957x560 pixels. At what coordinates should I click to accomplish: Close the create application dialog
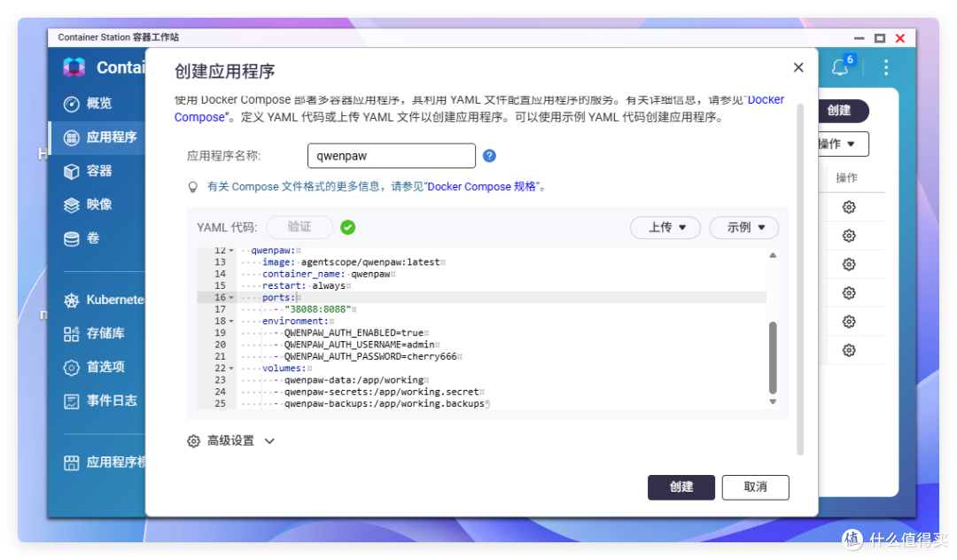(x=798, y=67)
